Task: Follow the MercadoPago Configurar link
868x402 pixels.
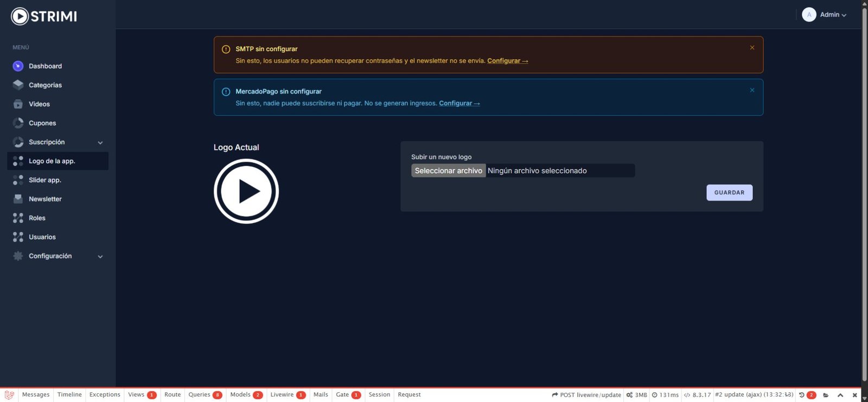Action: pyautogui.click(x=459, y=103)
